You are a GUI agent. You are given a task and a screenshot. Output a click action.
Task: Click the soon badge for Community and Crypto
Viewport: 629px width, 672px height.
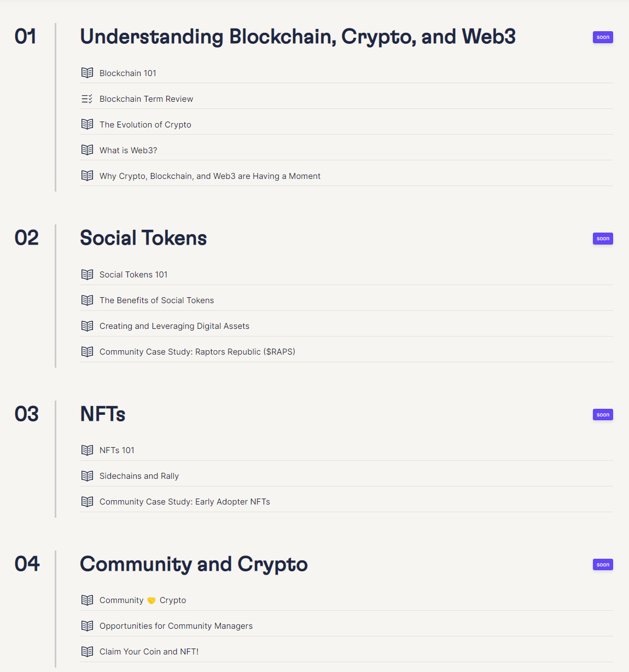coord(603,565)
